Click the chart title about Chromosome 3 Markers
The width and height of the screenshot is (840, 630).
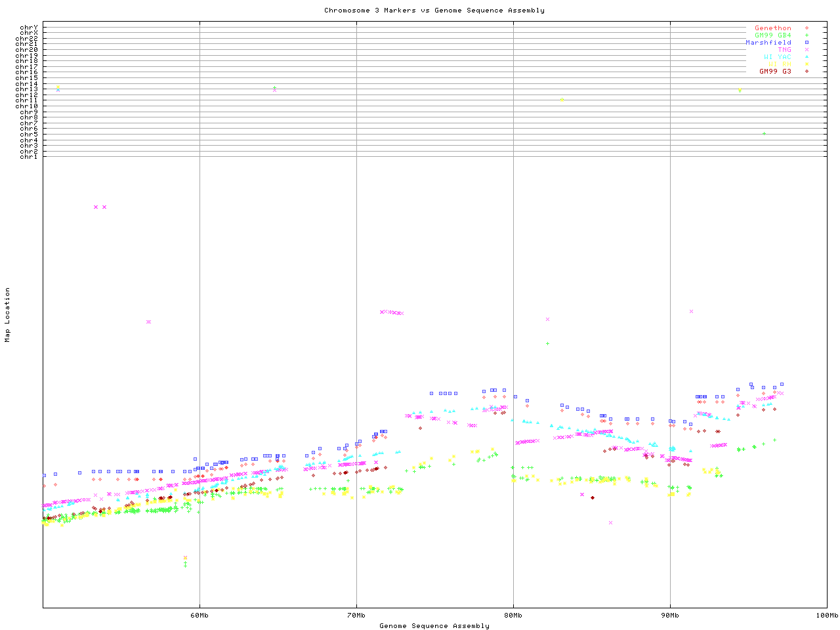point(434,10)
